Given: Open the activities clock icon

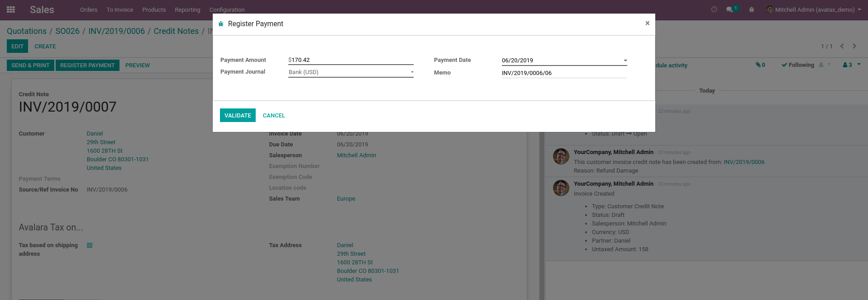Looking at the screenshot, I should 714,9.
